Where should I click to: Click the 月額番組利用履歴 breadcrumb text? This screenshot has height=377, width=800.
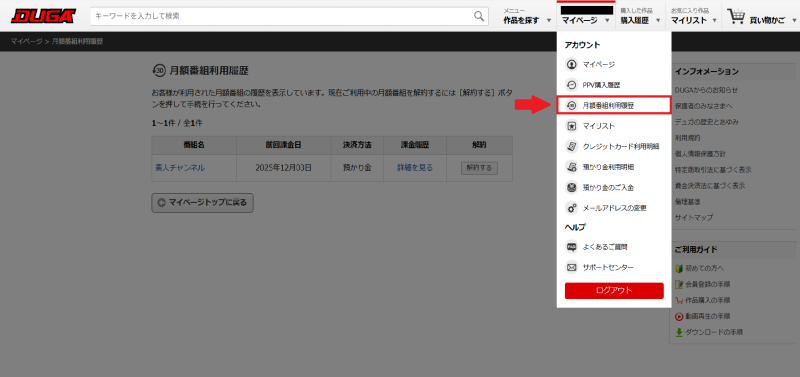pyautogui.click(x=77, y=41)
